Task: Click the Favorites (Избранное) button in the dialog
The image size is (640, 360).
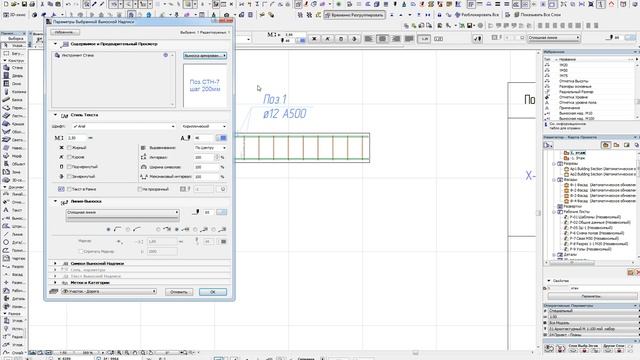Action: tap(65, 32)
